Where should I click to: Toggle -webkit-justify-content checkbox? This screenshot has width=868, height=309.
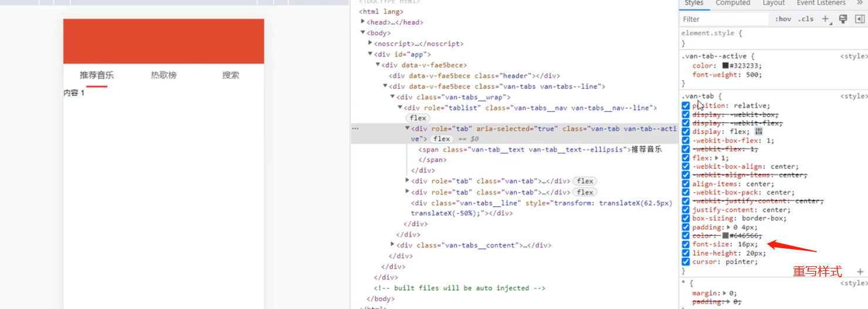(x=686, y=201)
